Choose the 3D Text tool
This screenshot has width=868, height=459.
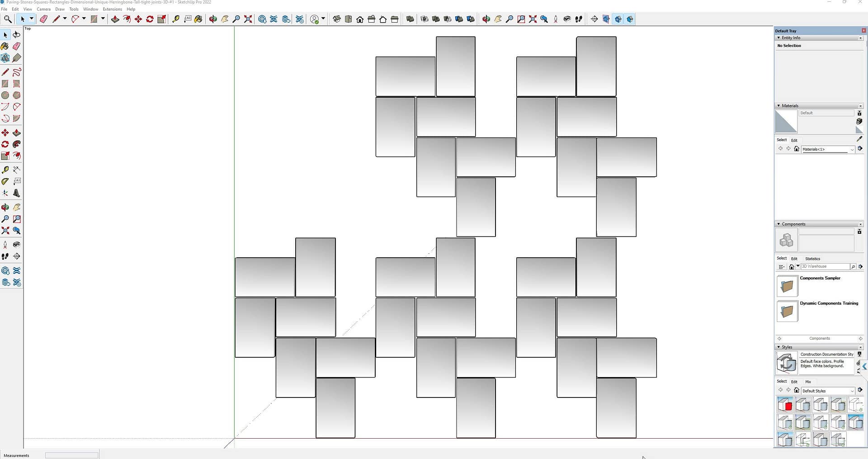pyautogui.click(x=17, y=193)
